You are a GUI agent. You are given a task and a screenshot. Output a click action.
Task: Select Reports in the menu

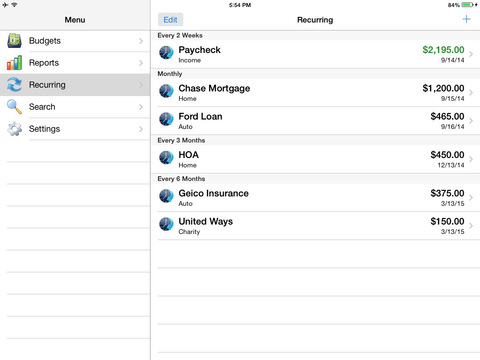75,63
